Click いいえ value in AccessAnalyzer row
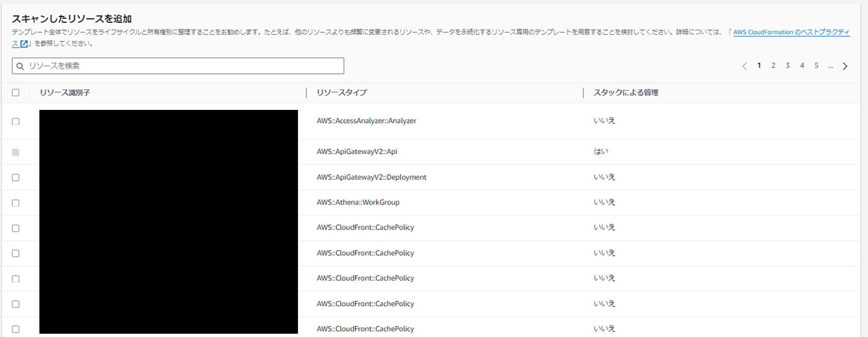 (604, 121)
